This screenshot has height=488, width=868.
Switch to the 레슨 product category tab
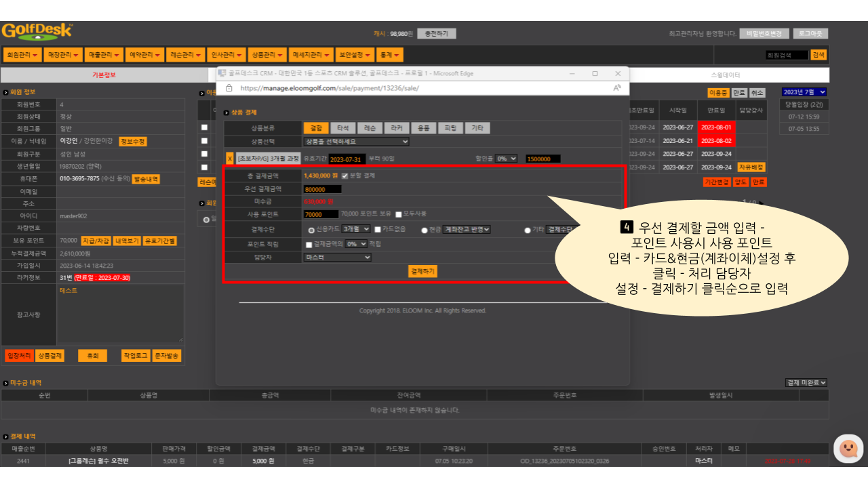point(370,128)
